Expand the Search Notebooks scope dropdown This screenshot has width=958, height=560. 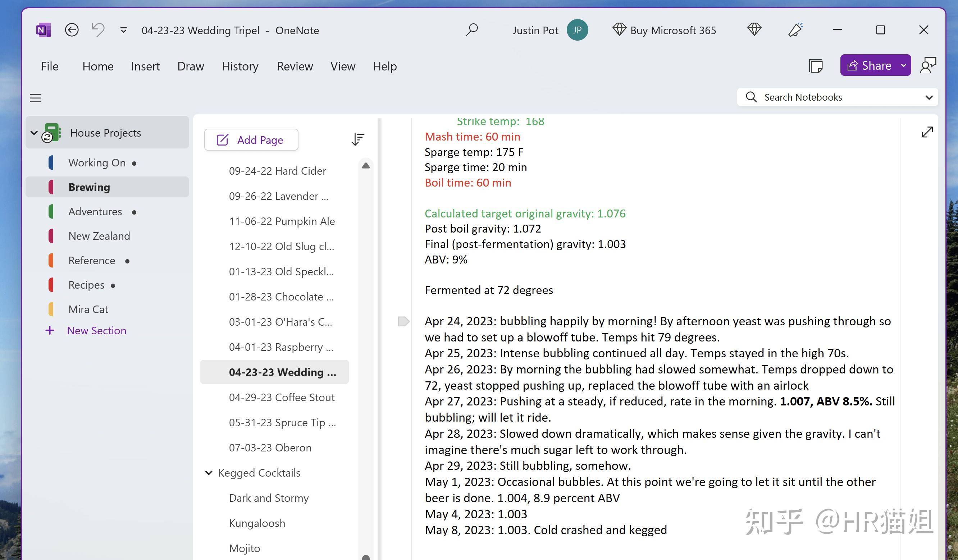[929, 98]
